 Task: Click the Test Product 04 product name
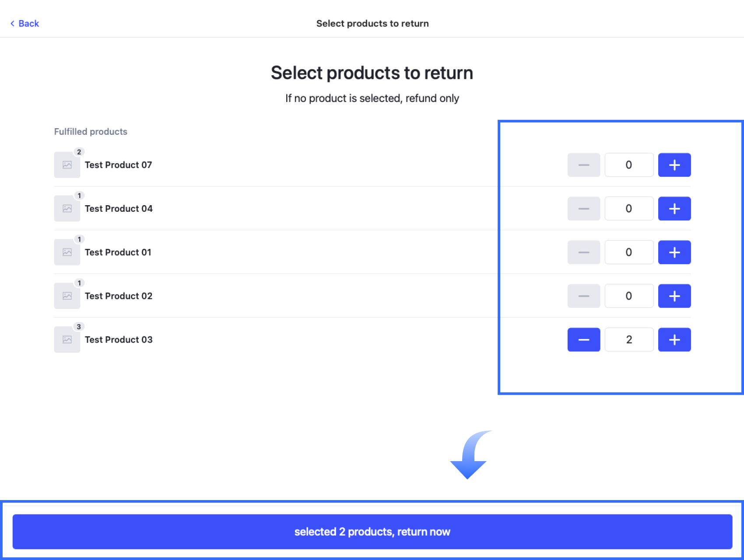coord(118,209)
